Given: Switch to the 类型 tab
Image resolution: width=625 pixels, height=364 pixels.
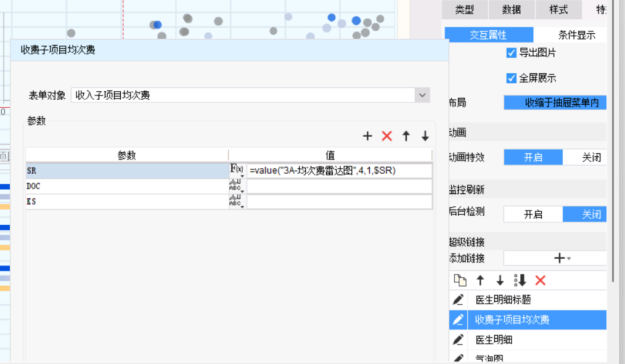Looking at the screenshot, I should tap(465, 10).
